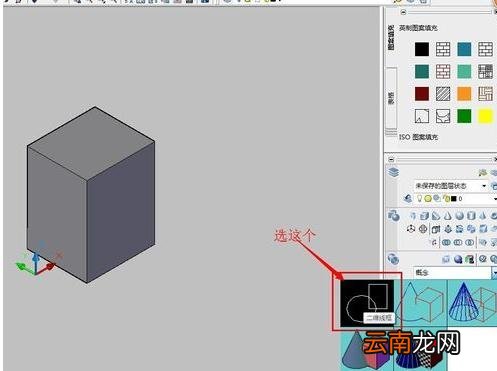Screen dimensions: 497x371
Task: Pick the brick hatch between black and blue swatches
Action: pyautogui.click(x=443, y=49)
